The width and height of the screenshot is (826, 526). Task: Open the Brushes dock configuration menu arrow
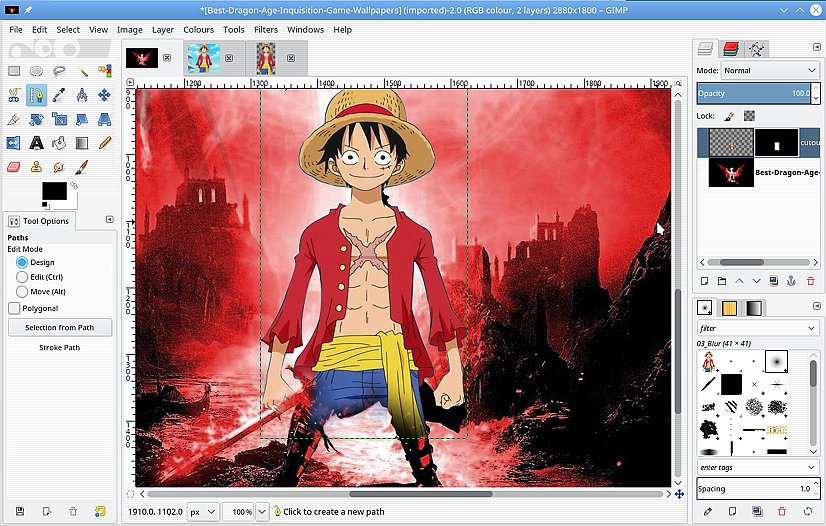(x=817, y=306)
